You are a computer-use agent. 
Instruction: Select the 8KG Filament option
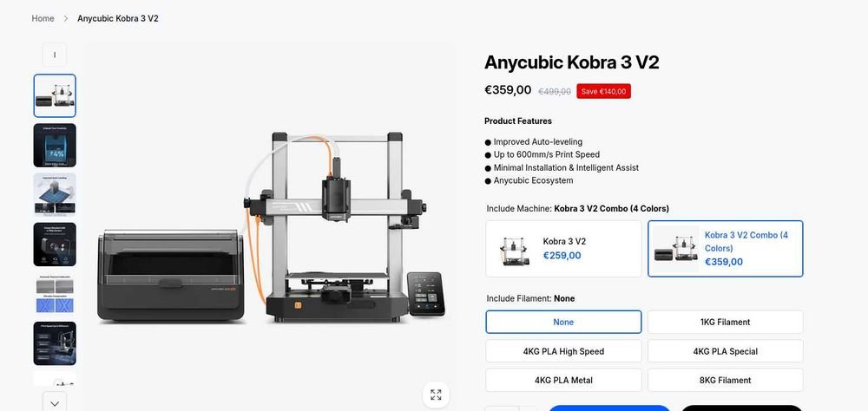tap(725, 380)
